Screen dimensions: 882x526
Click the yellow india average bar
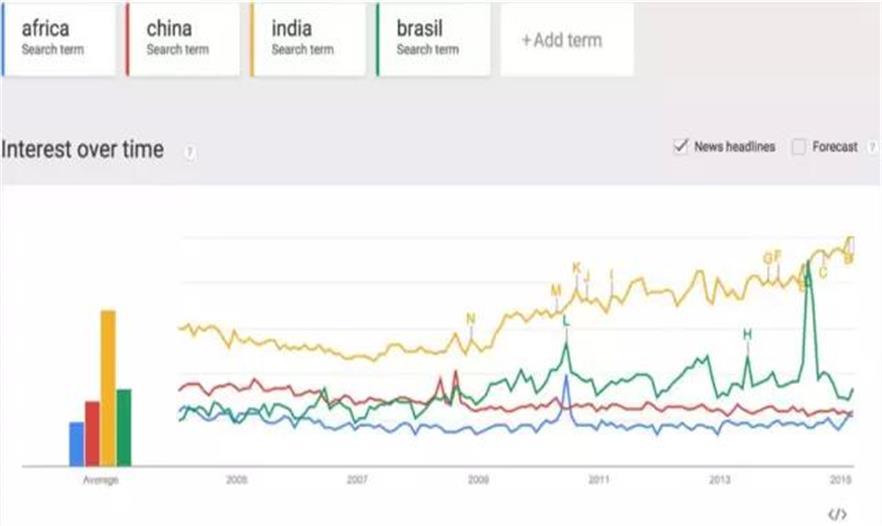coord(108,388)
